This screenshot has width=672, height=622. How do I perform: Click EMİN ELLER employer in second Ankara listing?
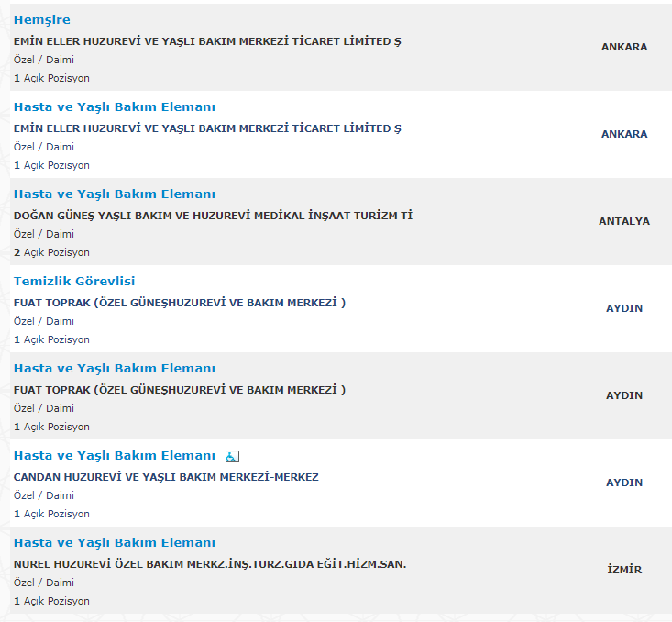(207, 128)
